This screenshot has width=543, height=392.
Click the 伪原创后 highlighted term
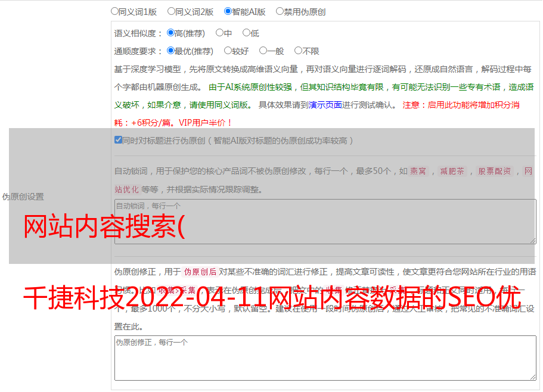point(200,272)
